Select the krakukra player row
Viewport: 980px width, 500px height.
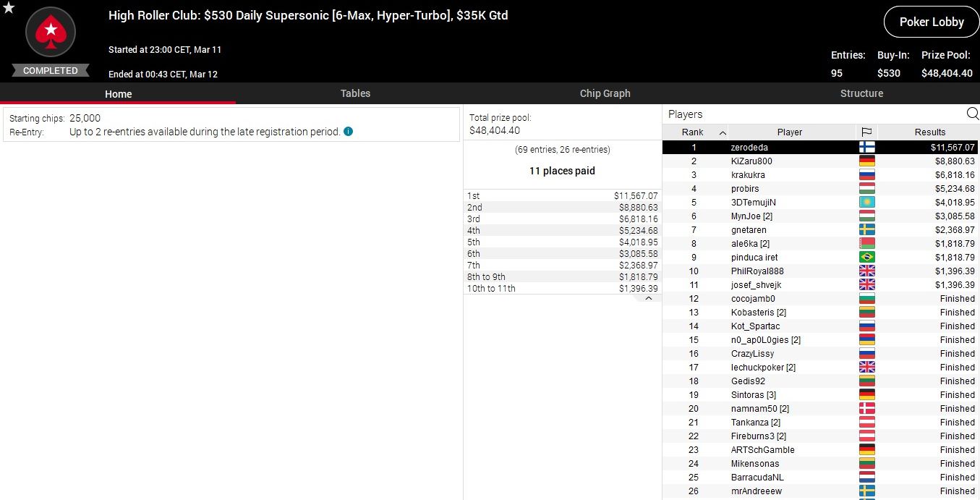(x=748, y=175)
